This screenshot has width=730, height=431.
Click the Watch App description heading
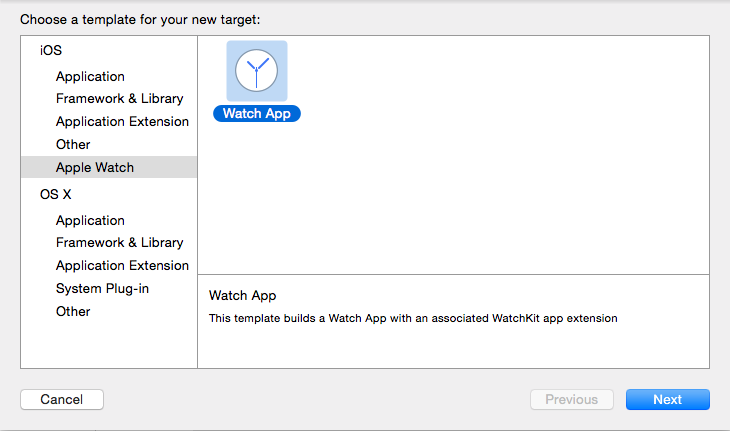(242, 296)
